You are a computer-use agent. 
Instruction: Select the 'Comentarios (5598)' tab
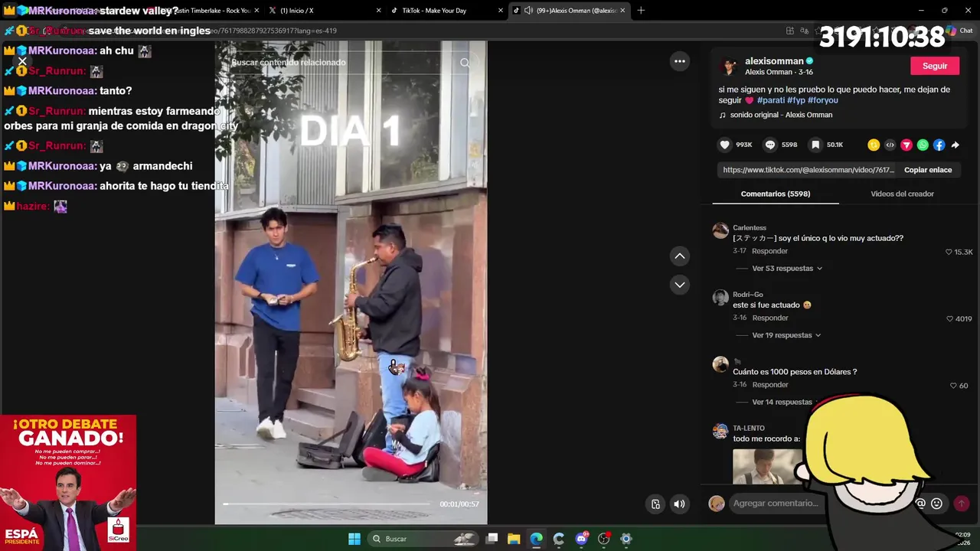[776, 194]
